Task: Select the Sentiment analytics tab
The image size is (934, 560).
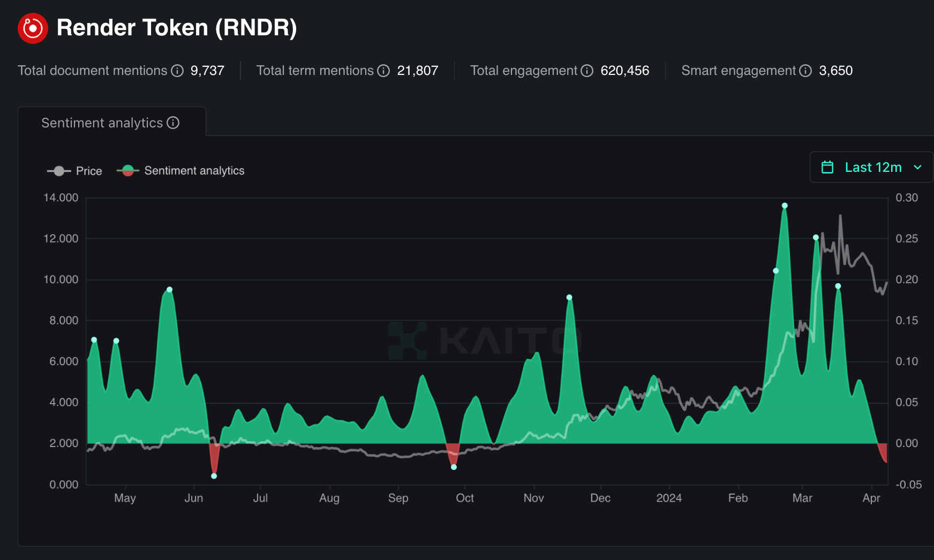Action: 112,122
